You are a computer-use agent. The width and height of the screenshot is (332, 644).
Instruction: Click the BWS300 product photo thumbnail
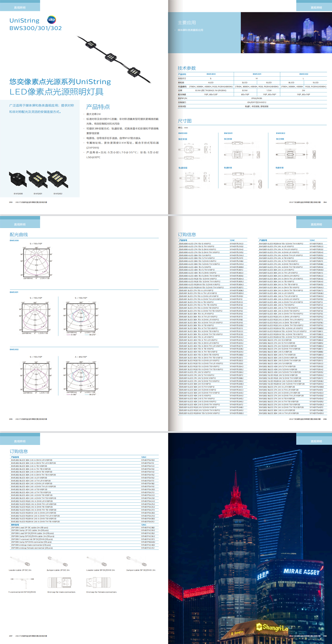pos(18,179)
